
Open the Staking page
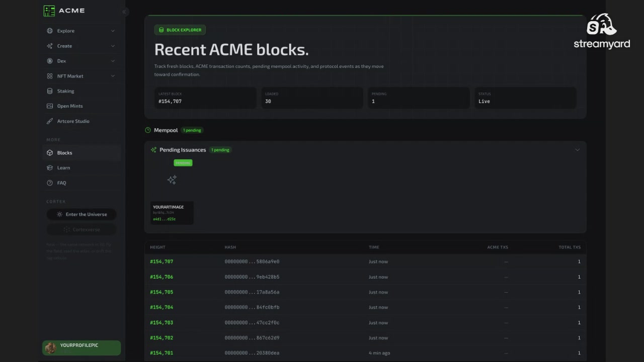point(82,91)
